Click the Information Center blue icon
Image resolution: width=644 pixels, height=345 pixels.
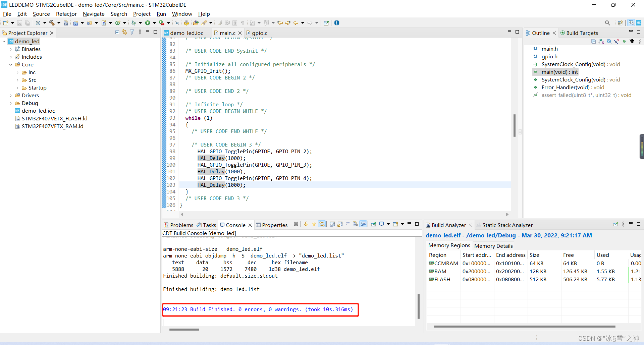coord(337,23)
